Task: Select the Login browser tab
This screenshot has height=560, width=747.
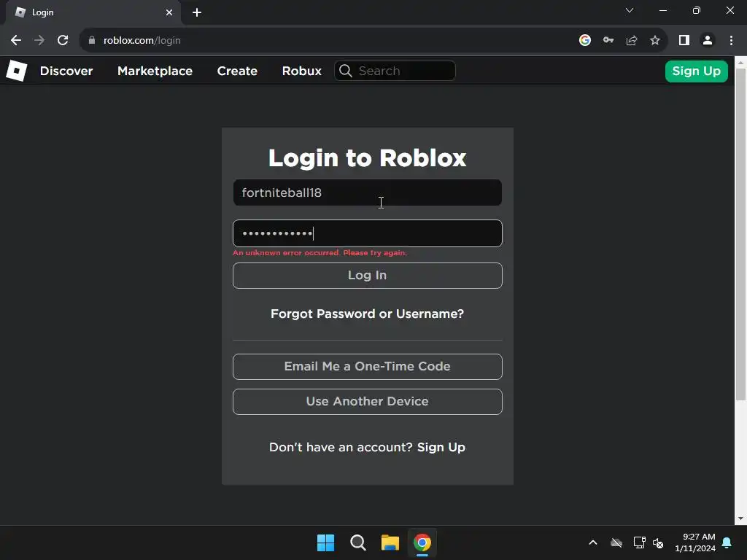Action: [x=93, y=12]
